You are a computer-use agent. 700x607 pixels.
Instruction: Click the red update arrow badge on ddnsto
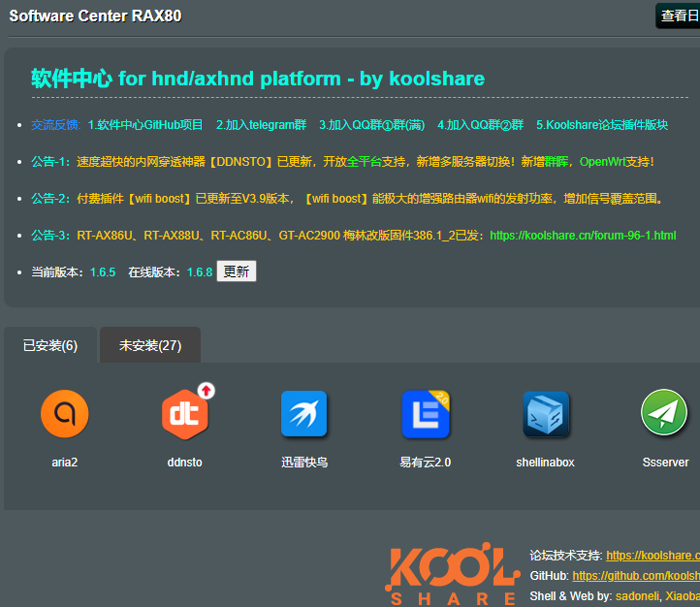pyautogui.click(x=207, y=391)
